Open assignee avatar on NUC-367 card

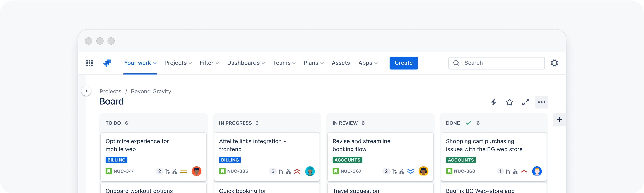click(x=423, y=171)
